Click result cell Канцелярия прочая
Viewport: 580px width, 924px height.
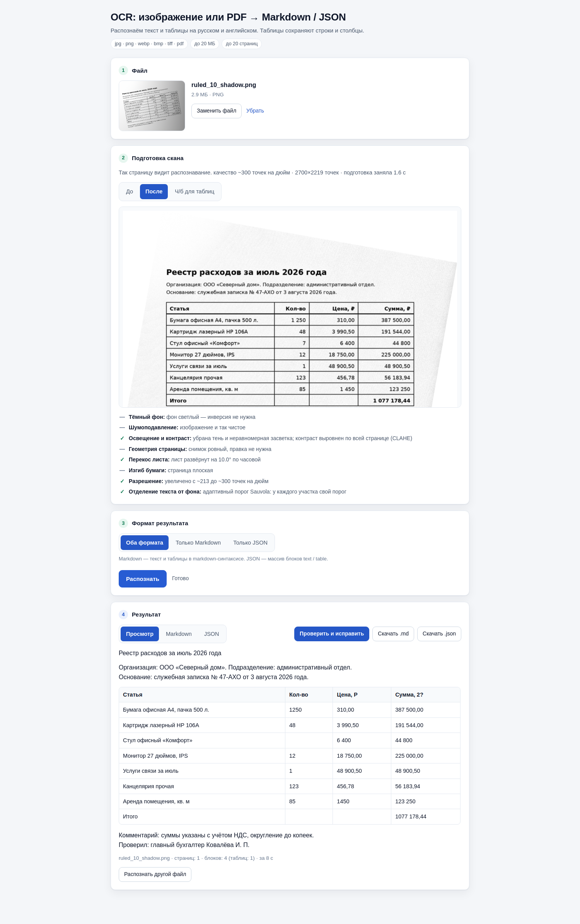(202, 786)
